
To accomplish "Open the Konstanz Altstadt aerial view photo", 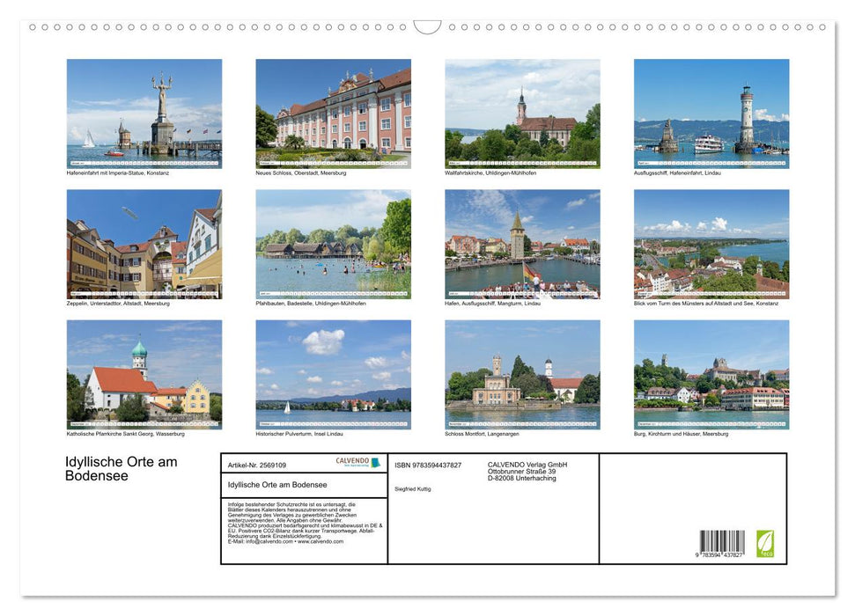I will click(711, 245).
